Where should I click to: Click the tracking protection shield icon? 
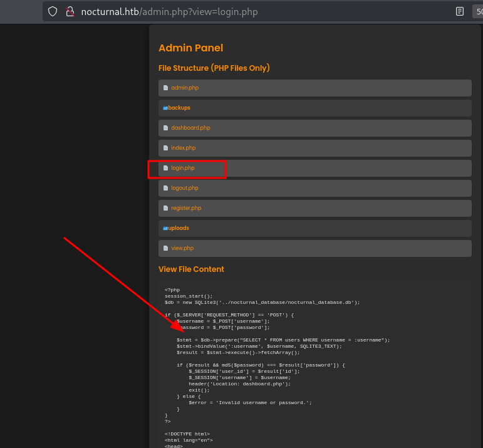pyautogui.click(x=53, y=11)
